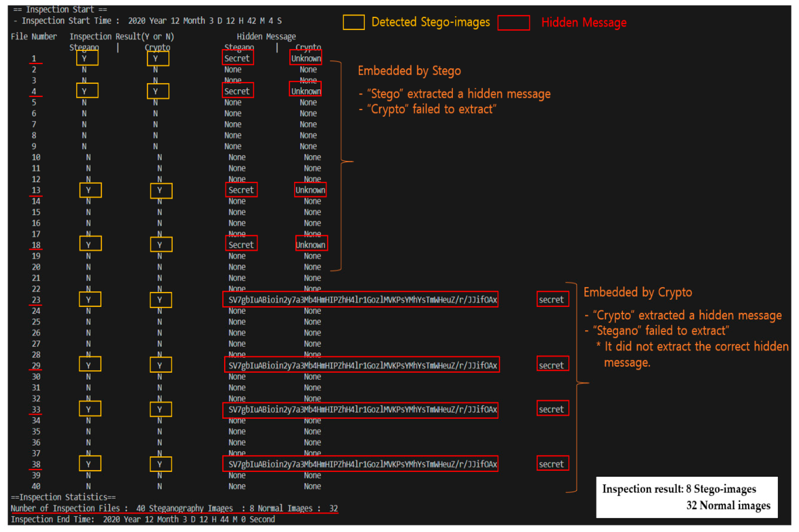Click File Number column header
Image resolution: width=799 pixels, height=532 pixels.
(34, 36)
